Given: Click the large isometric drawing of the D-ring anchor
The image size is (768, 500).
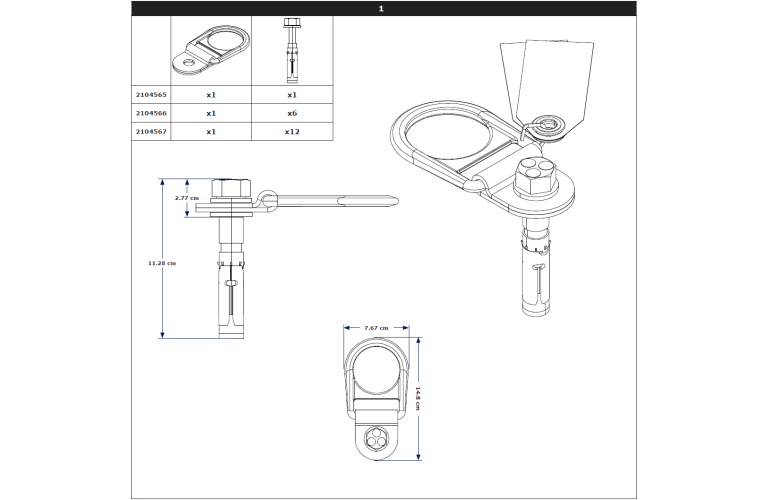Looking at the screenshot, I should point(482,208).
